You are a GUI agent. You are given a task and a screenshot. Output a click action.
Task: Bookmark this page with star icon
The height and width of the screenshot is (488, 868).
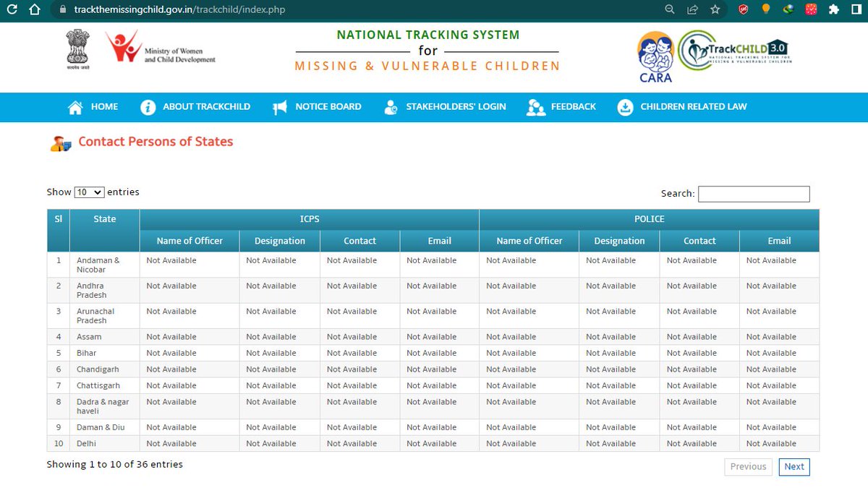tap(715, 10)
